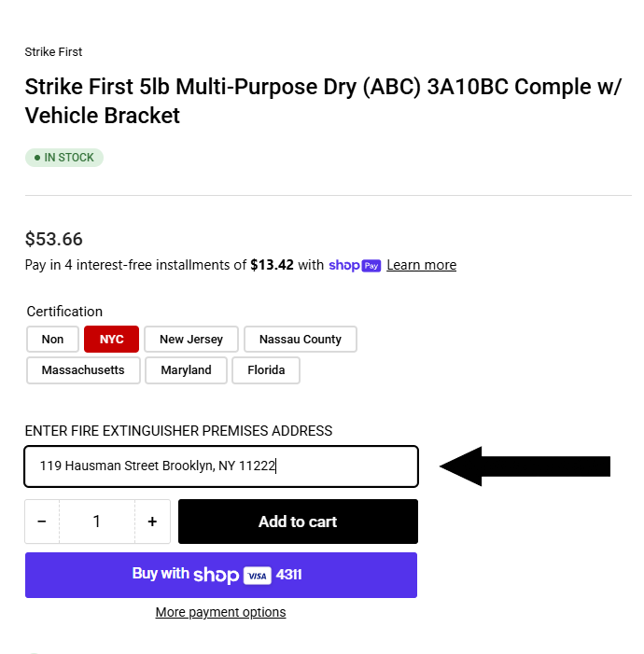Image resolution: width=644 pixels, height=654 pixels.
Task: Click the Visa card icon on buy button
Action: (x=257, y=576)
